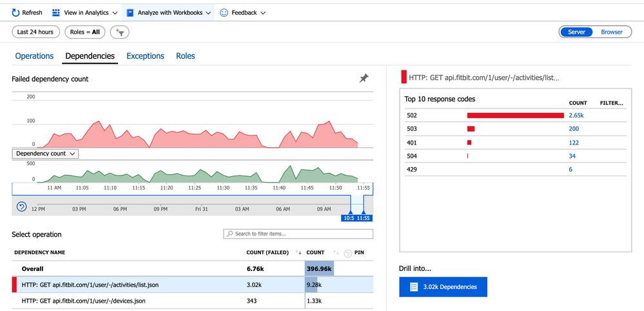Click response code 401 label

pyautogui.click(x=411, y=143)
